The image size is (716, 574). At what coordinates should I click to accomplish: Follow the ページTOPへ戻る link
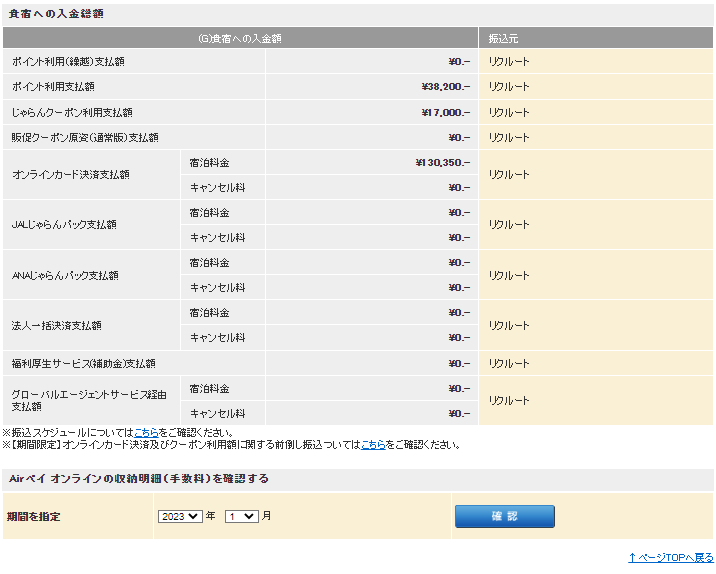(670, 557)
